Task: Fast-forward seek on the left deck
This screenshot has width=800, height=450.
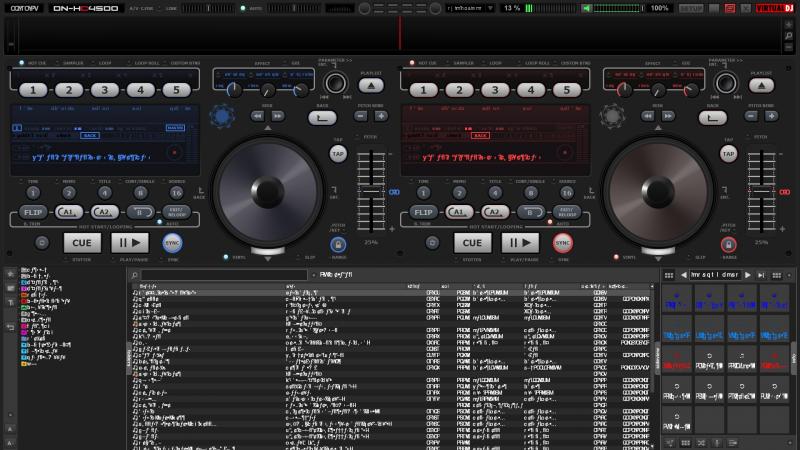Action: pyautogui.click(x=278, y=116)
